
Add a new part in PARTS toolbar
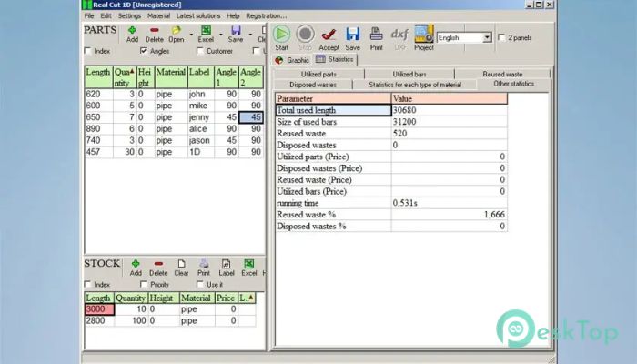pos(132,35)
